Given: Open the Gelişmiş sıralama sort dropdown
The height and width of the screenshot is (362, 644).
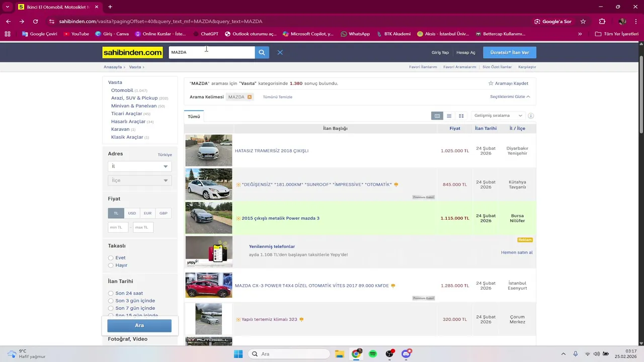Looking at the screenshot, I should point(498,116).
